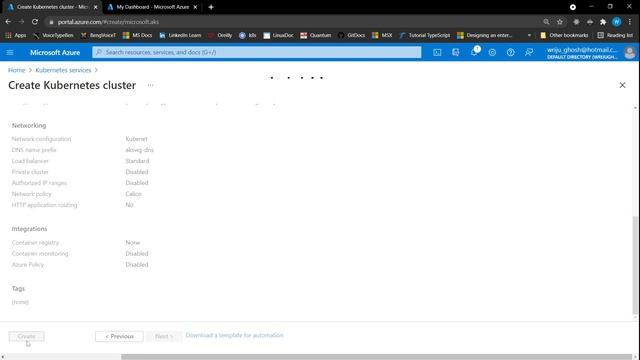Click the browser address bar
Viewport: 640px width, 360px height.
(x=294, y=22)
